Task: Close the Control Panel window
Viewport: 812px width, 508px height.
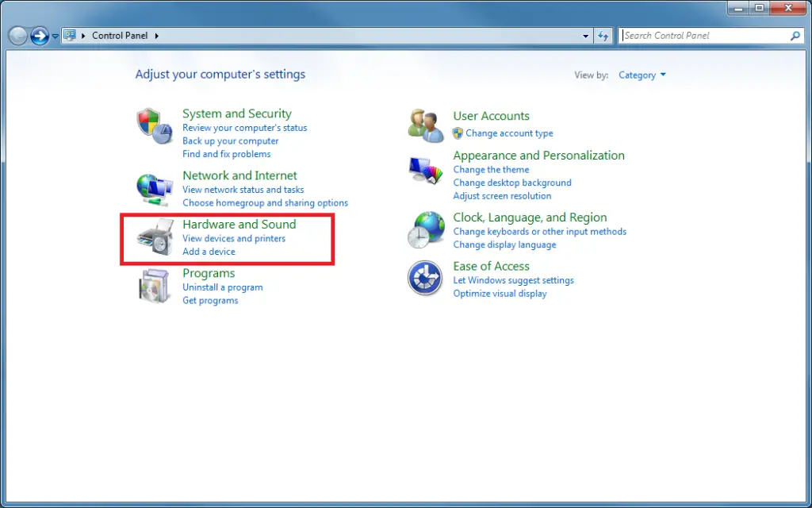Action: coord(788,8)
